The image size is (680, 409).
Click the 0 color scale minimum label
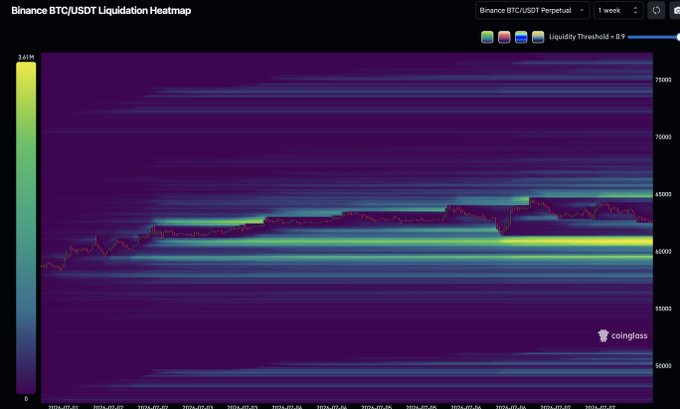pyautogui.click(x=26, y=399)
